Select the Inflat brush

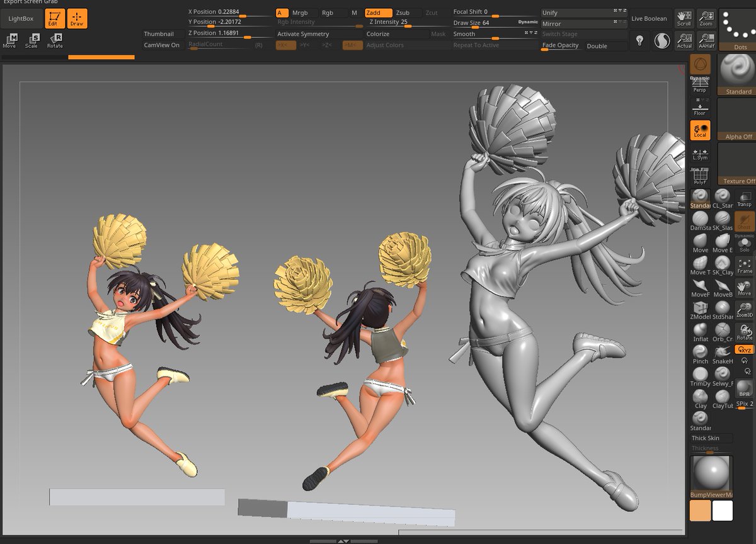[x=701, y=332]
